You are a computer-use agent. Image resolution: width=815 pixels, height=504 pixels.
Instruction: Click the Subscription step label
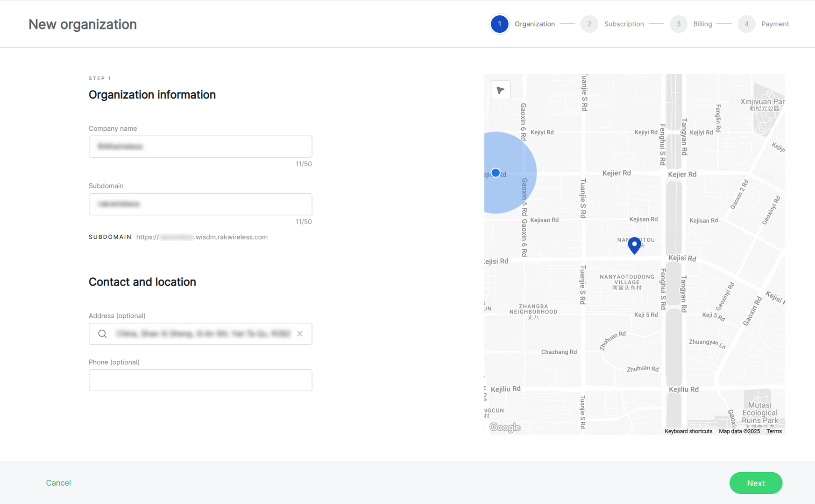click(624, 24)
